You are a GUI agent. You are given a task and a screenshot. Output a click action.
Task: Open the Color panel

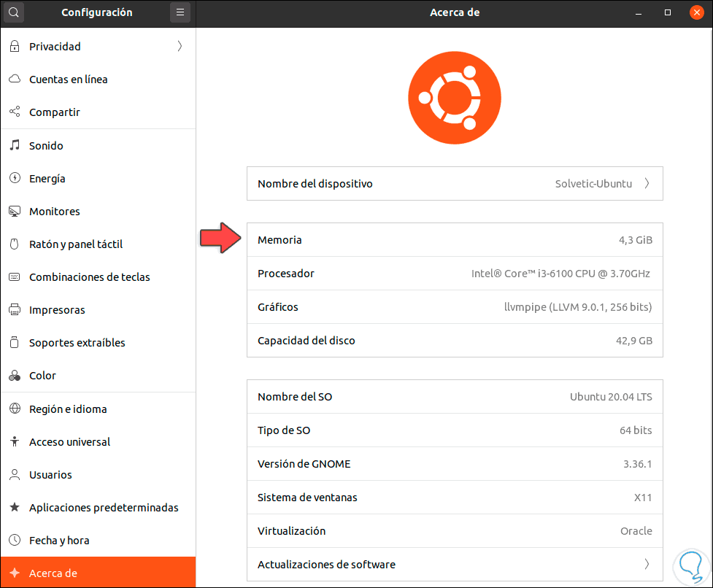tap(99, 375)
